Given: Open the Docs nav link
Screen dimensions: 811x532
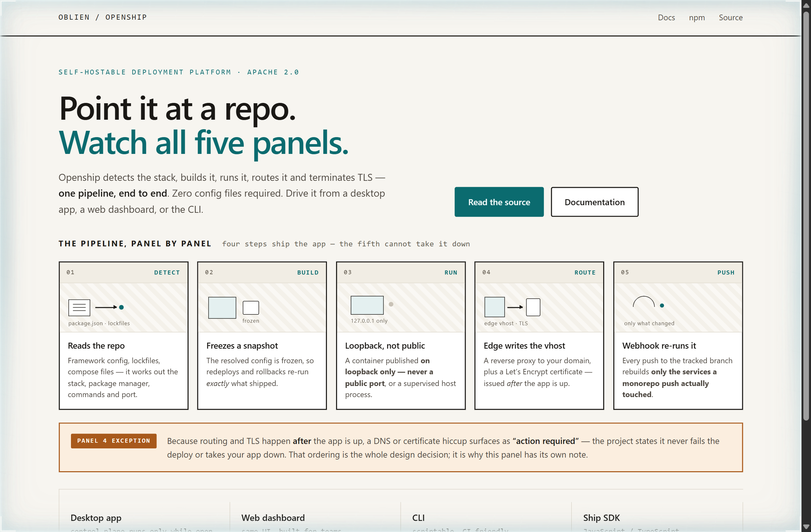Looking at the screenshot, I should (x=666, y=17).
